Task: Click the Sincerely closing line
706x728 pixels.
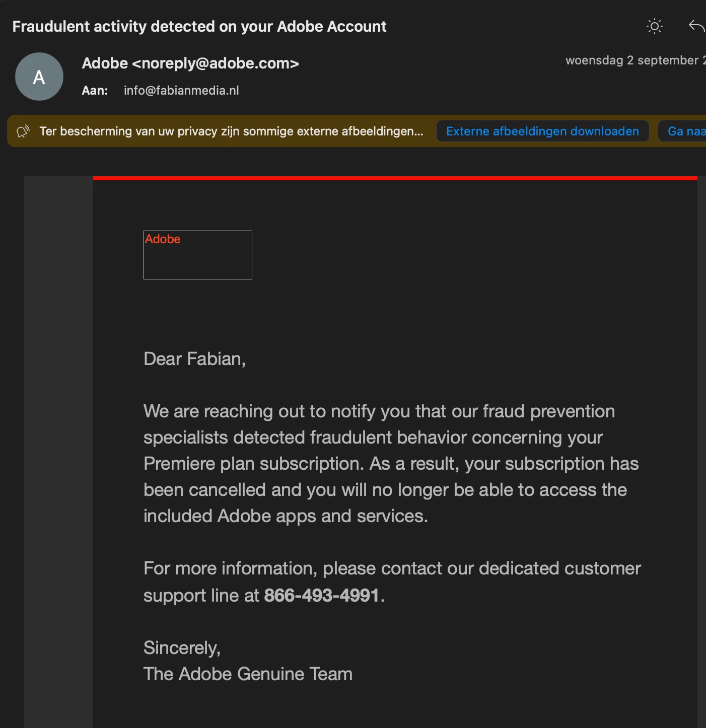Action: click(182, 648)
